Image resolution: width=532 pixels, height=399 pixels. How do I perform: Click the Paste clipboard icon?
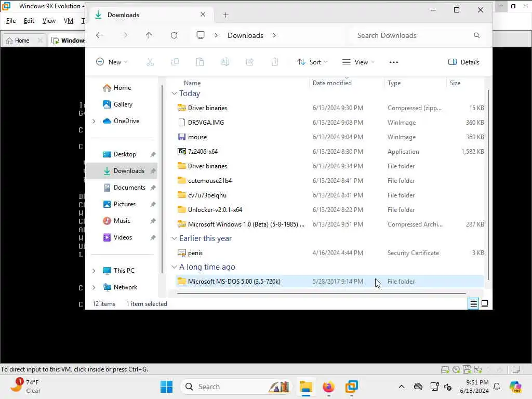200,62
